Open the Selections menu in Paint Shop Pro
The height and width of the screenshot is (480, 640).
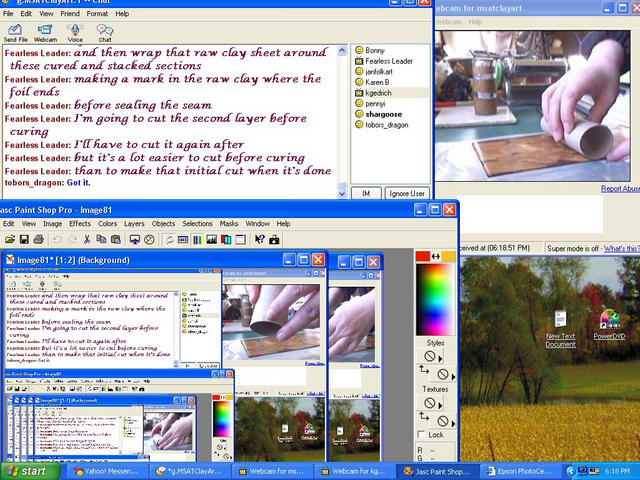[x=198, y=224]
